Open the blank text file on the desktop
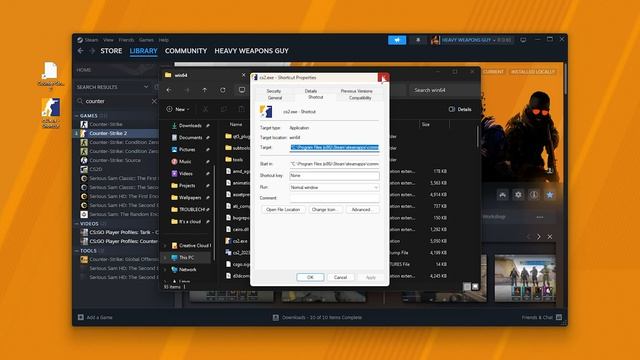The height and width of the screenshot is (360, 640). pyautogui.click(x=51, y=75)
